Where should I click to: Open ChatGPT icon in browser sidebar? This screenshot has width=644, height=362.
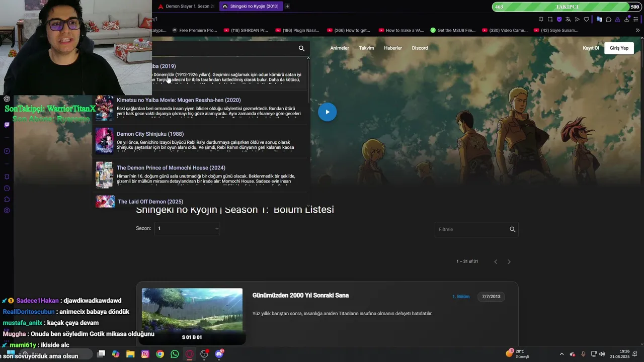pos(7,99)
